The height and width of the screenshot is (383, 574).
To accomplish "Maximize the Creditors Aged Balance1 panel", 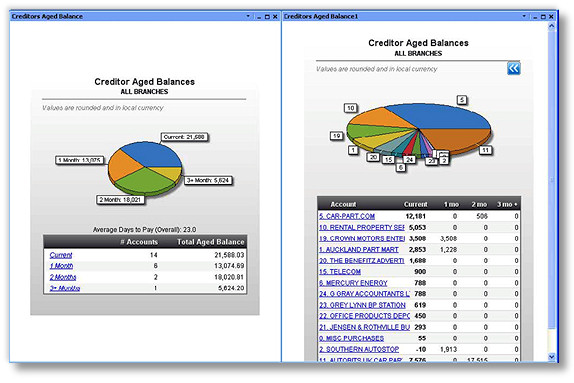I will (543, 16).
